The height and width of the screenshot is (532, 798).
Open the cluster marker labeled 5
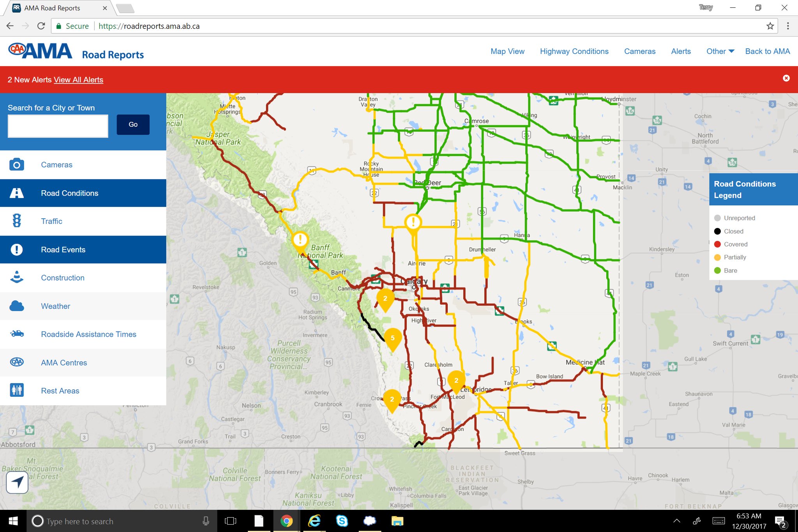(392, 339)
